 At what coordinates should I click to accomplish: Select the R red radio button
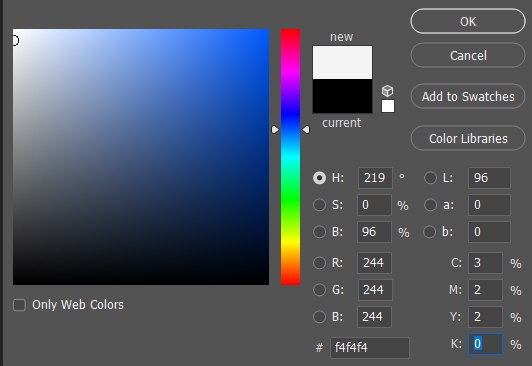tap(319, 263)
